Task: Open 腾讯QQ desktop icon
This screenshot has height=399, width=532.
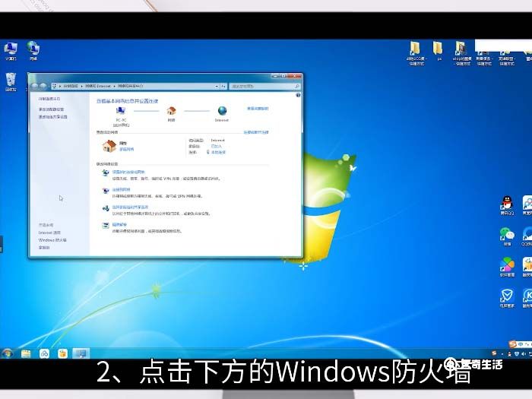Action: click(x=507, y=206)
